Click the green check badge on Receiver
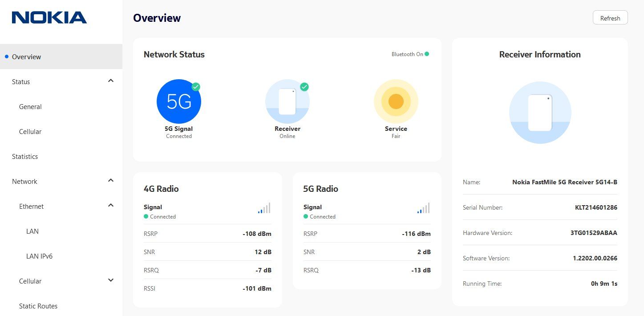 (x=304, y=87)
